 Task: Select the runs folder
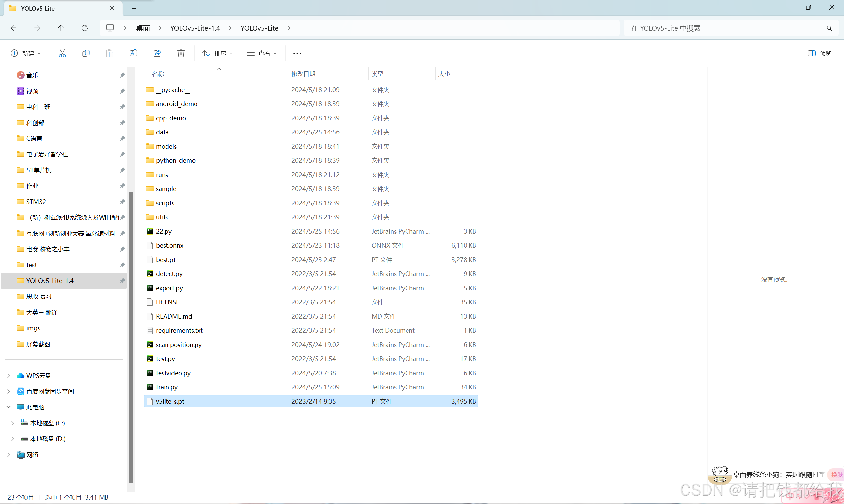[162, 175]
